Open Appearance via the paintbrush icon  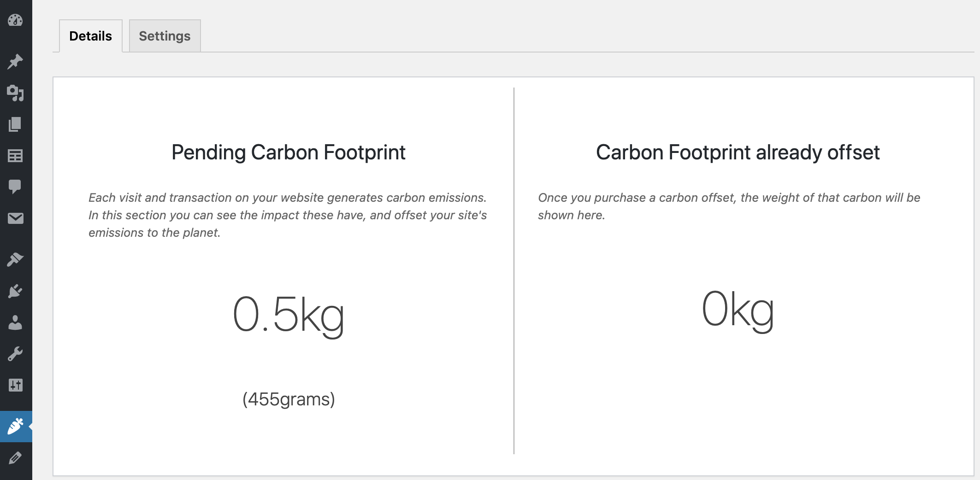(15, 260)
